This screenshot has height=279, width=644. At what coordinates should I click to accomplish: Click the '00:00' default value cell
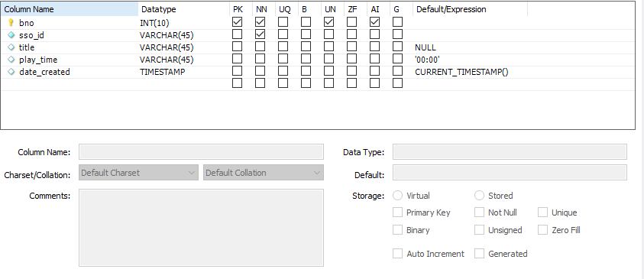pos(427,60)
